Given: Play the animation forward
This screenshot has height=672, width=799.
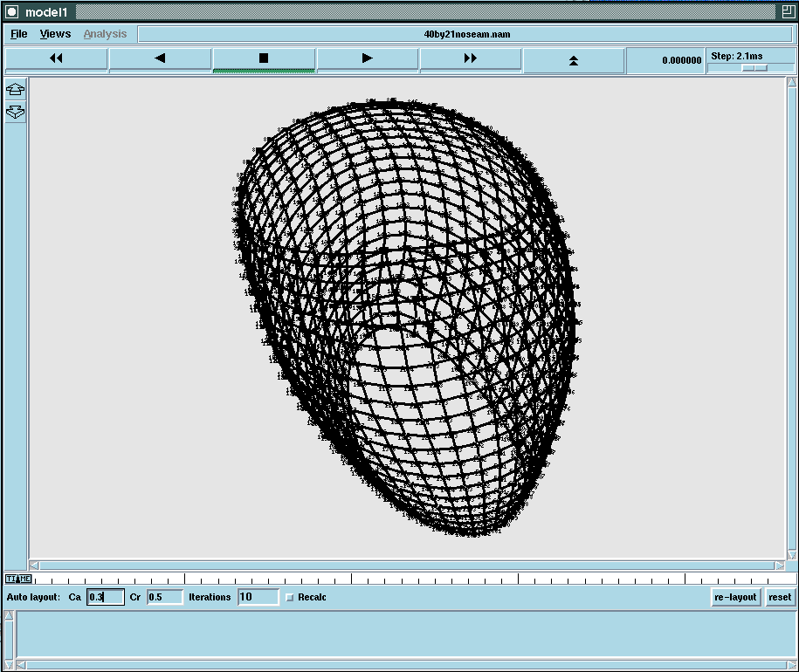Looking at the screenshot, I should [367, 58].
